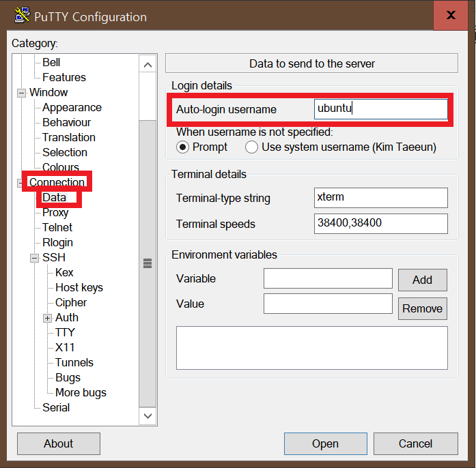Select Data under Connection
This screenshot has height=468, width=476.
point(54,197)
